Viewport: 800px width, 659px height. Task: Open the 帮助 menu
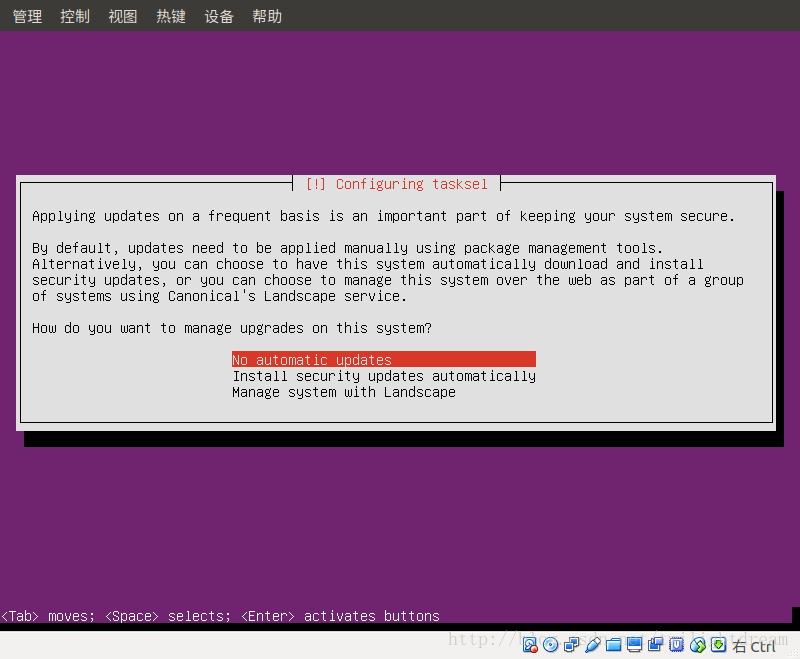[266, 15]
